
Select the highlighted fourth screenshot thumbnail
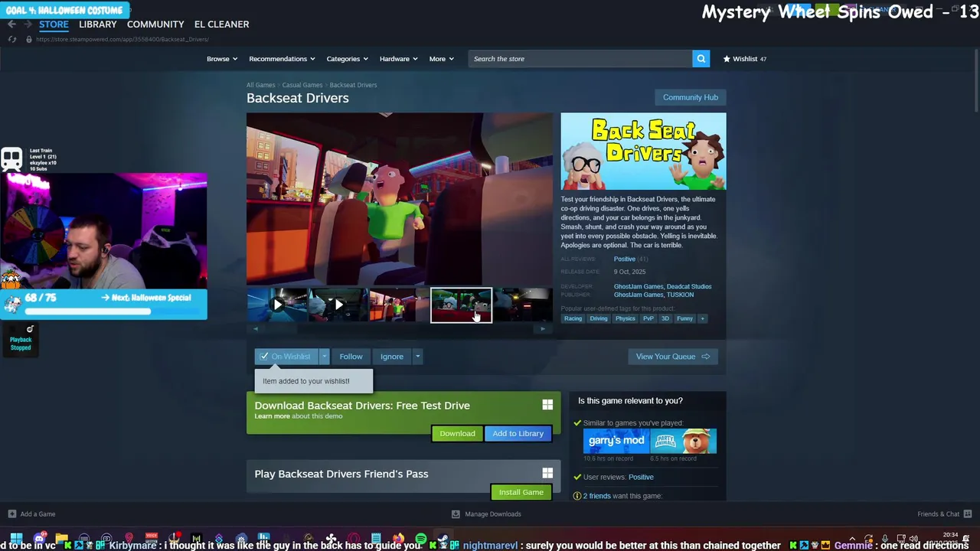pos(461,305)
